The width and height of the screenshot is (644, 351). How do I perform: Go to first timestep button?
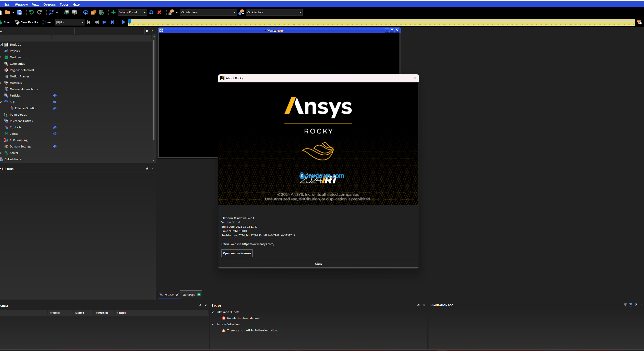click(x=89, y=22)
